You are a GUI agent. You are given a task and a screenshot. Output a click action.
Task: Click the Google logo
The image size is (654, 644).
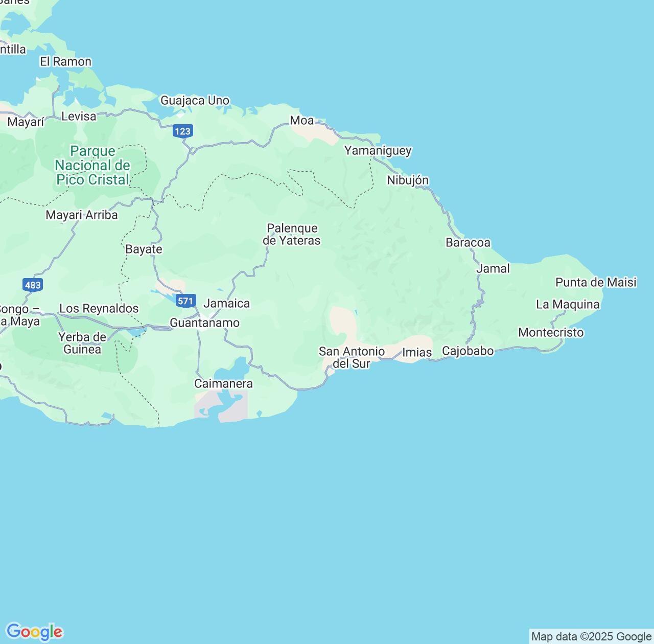pos(34,632)
